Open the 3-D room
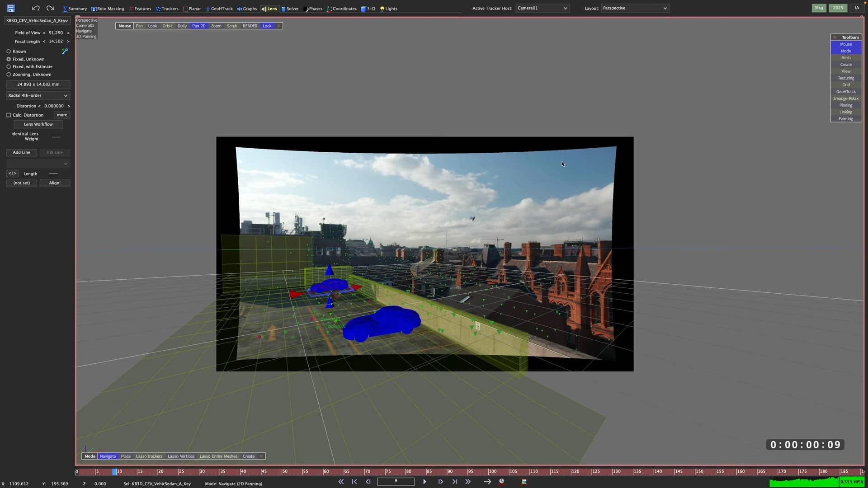The image size is (868, 488). point(368,9)
